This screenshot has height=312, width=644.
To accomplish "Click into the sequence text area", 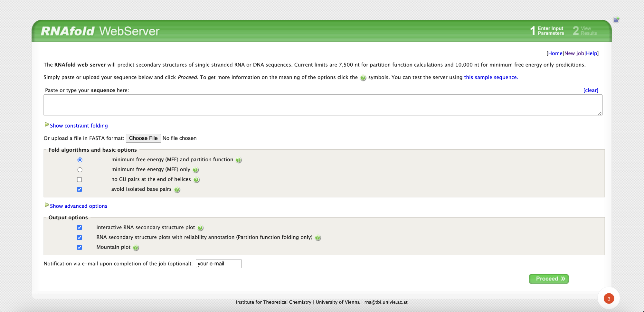I will (x=323, y=105).
